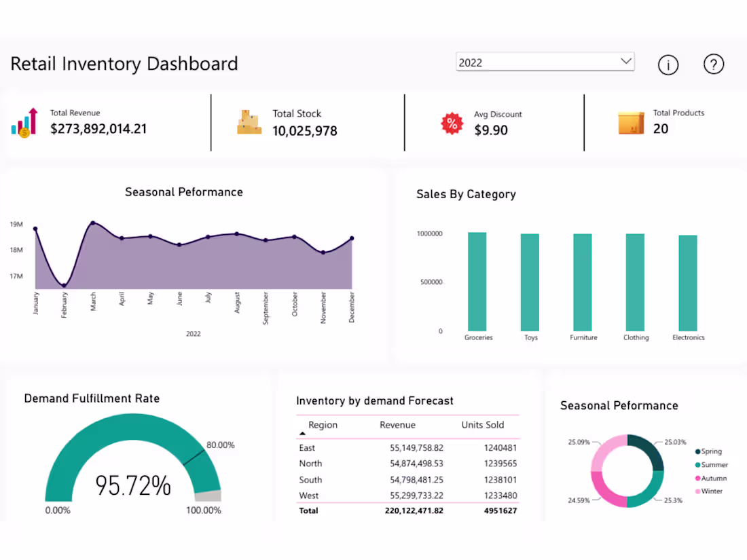Click the 95.72% gauge value
Image resolution: width=747 pixels, height=560 pixels.
click(x=133, y=486)
